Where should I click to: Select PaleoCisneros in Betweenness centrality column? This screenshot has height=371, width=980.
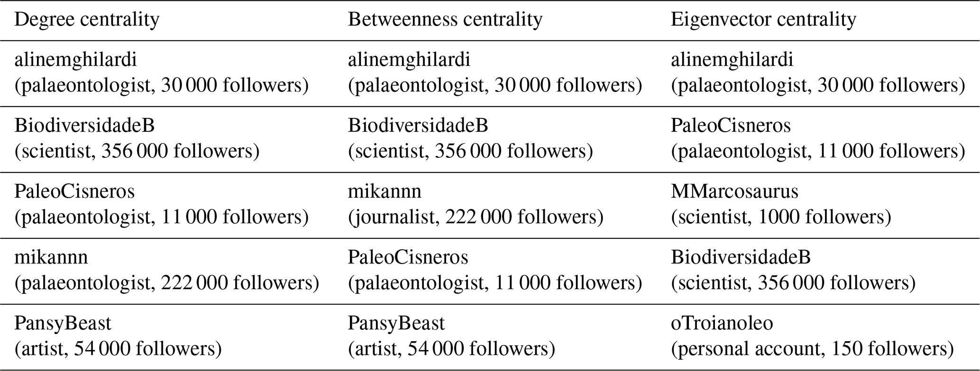pyautogui.click(x=408, y=257)
